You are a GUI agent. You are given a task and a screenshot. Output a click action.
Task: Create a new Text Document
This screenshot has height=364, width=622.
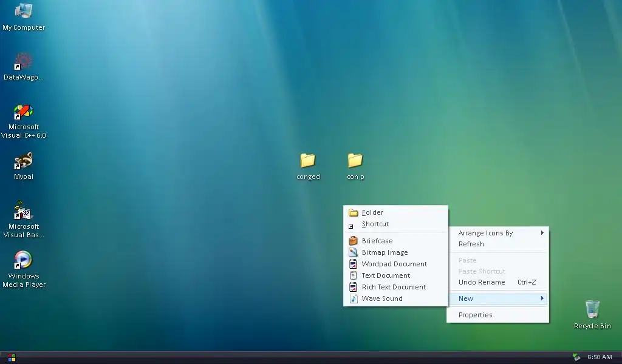(395, 275)
